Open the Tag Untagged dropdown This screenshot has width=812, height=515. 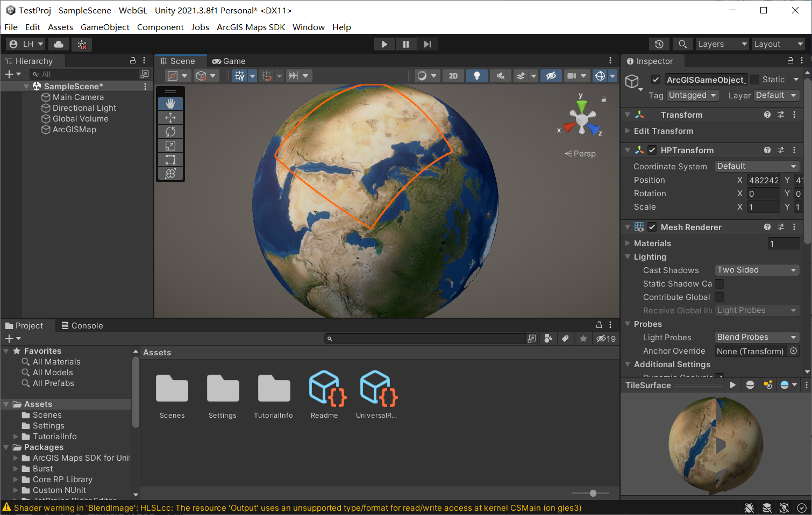693,95
